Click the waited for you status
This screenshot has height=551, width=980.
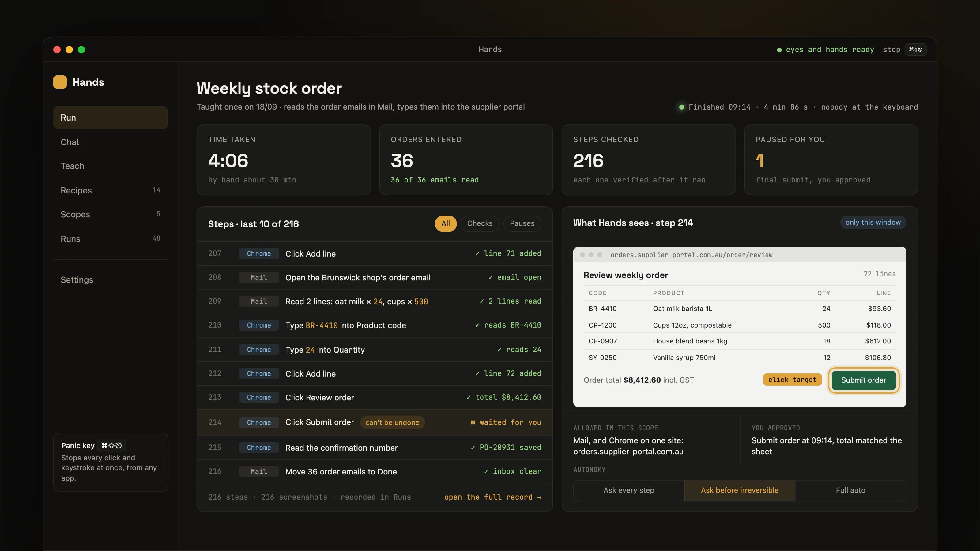(506, 422)
